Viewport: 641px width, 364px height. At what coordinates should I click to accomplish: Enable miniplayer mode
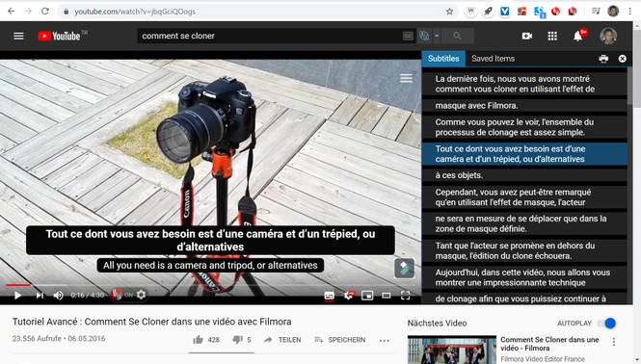coord(367,295)
